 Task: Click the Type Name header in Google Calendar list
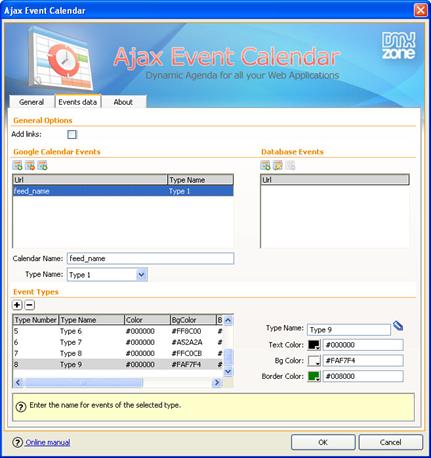(x=200, y=180)
